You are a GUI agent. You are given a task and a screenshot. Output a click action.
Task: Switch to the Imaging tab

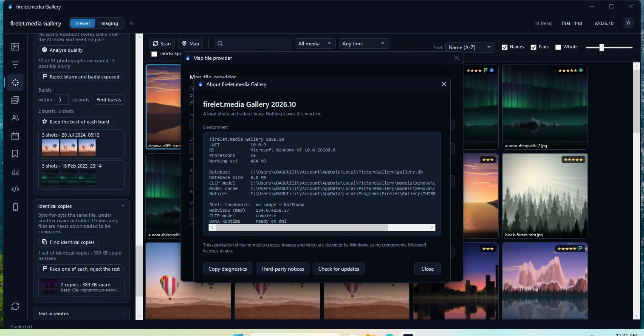pyautogui.click(x=109, y=23)
